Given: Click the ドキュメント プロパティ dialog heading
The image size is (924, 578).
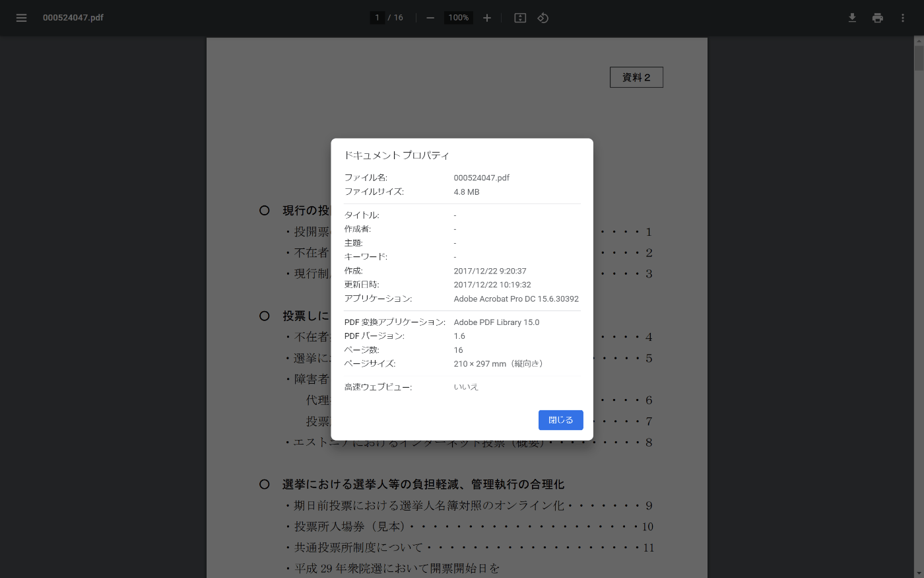Looking at the screenshot, I should [x=397, y=155].
